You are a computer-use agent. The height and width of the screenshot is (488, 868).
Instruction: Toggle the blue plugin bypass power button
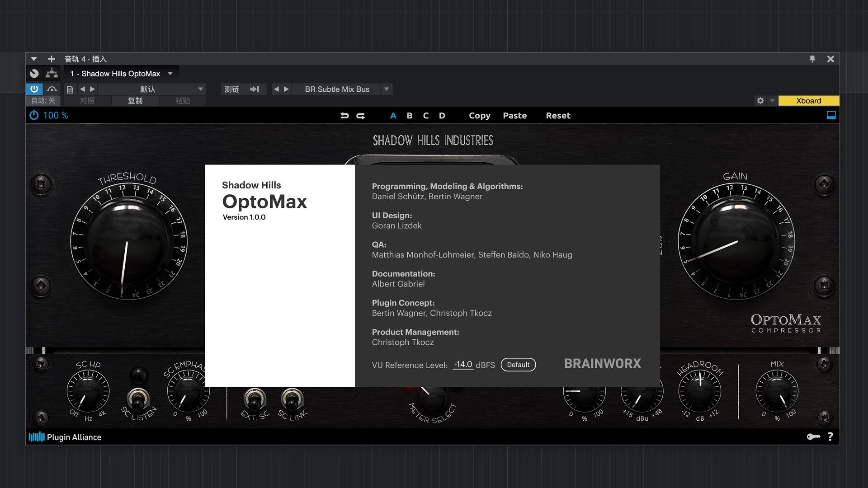pos(34,89)
